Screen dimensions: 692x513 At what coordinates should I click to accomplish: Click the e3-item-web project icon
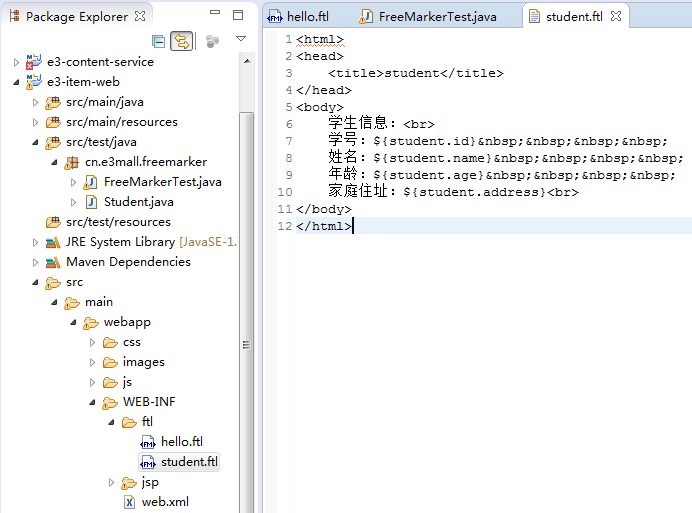coord(34,82)
